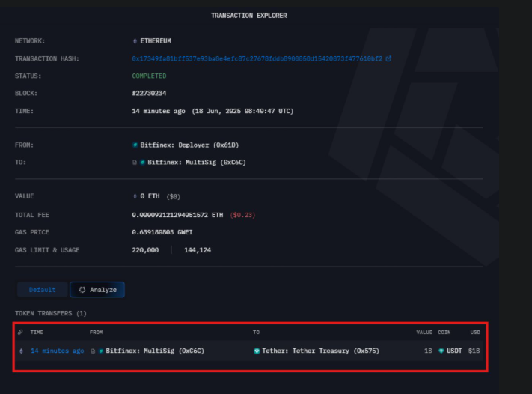532x394 pixels.
Task: Click the TIME column header
Action: (x=37, y=332)
